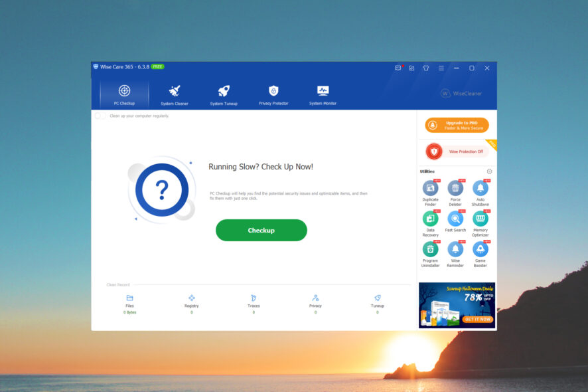The height and width of the screenshot is (392, 588).
Task: Open the main menu hamburger icon
Action: (441, 68)
